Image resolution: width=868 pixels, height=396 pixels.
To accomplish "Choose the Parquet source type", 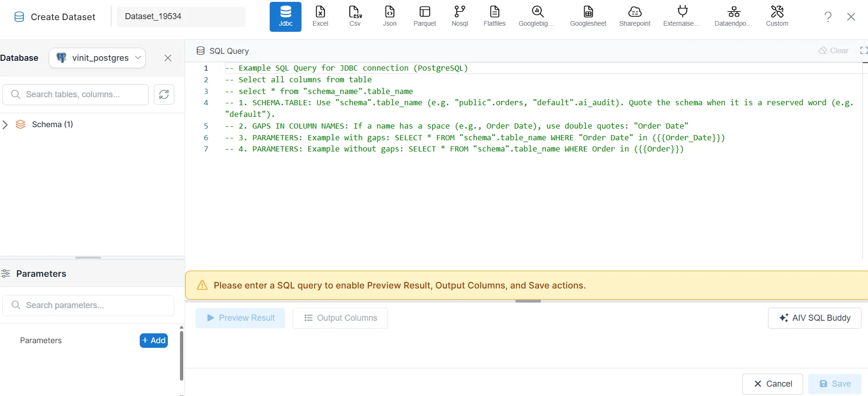I will [425, 17].
